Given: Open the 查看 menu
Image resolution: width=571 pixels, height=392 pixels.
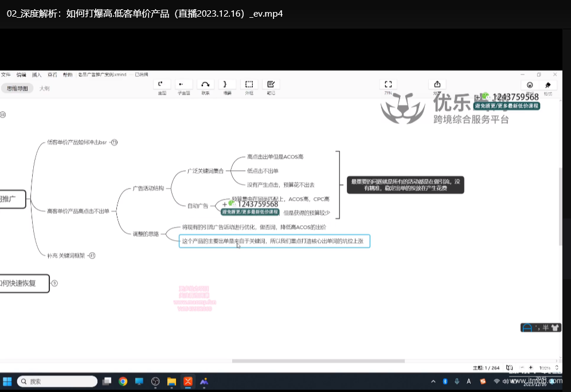Looking at the screenshot, I should (52, 75).
